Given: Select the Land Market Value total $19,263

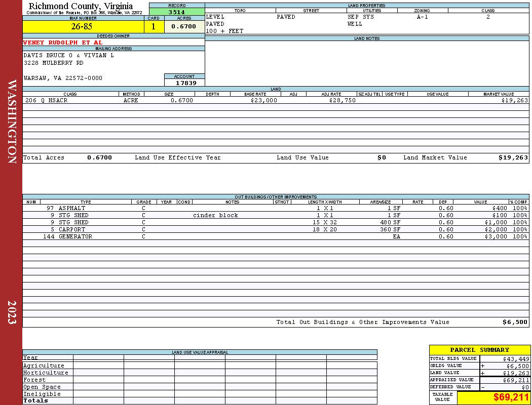Looking at the screenshot, I should (513, 157).
